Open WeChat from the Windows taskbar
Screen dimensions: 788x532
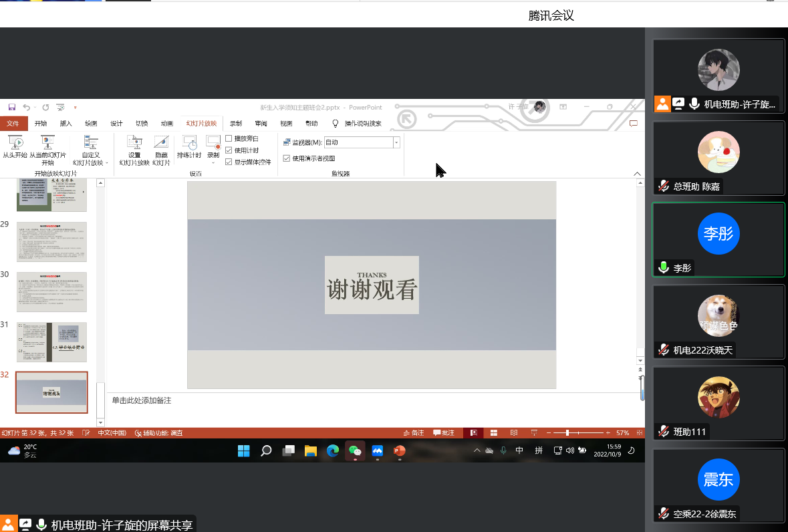[355, 450]
